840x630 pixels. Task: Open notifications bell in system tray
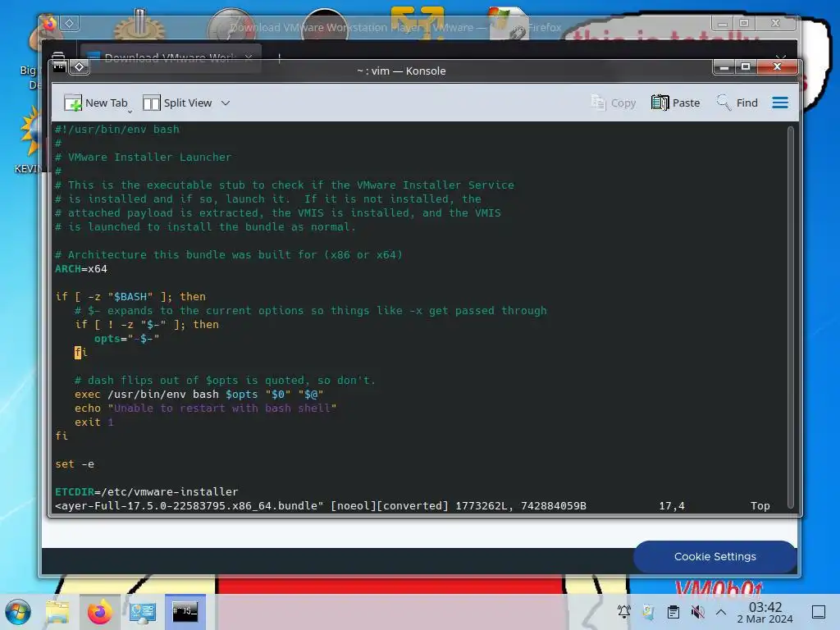(623, 612)
